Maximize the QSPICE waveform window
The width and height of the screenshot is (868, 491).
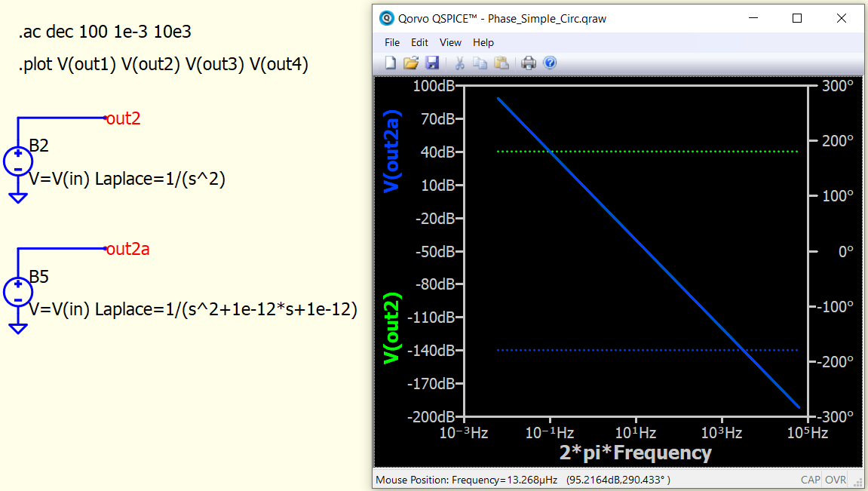point(797,18)
